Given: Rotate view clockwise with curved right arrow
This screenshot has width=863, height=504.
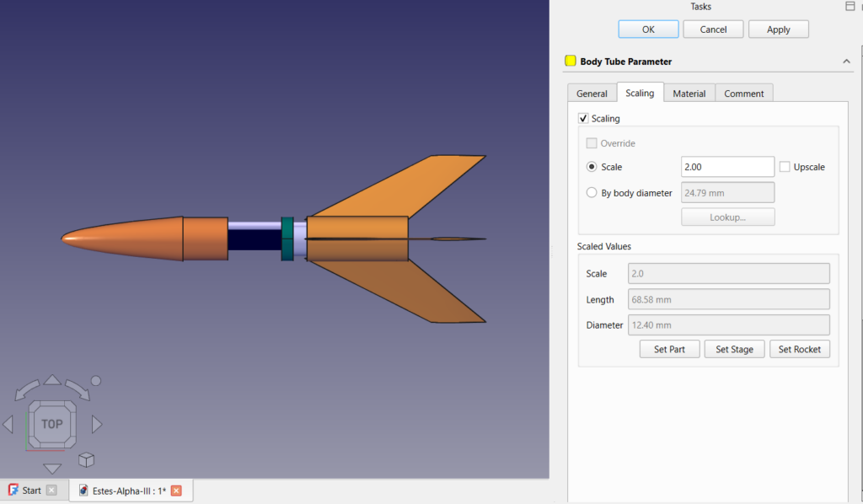Looking at the screenshot, I should coord(77,389).
